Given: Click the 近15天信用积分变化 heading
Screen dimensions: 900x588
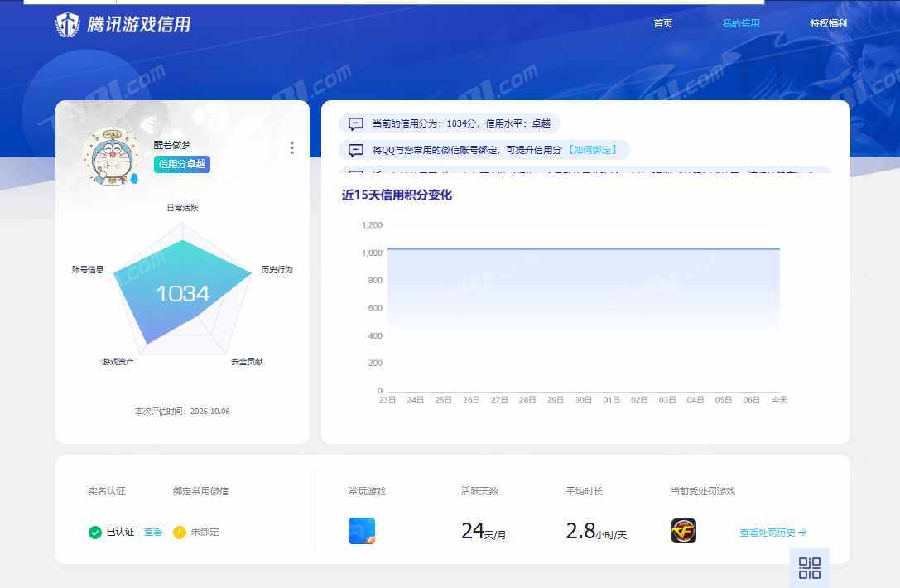Looking at the screenshot, I should pyautogui.click(x=397, y=195).
